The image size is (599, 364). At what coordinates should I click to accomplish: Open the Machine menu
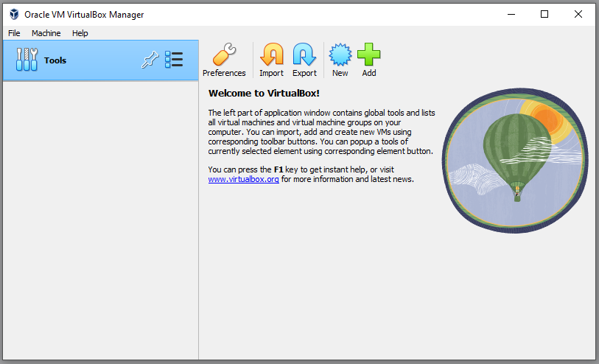(x=46, y=33)
